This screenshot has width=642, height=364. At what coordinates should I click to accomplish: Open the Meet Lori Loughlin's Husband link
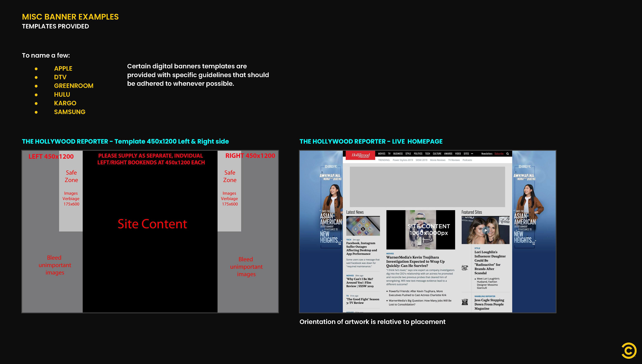tap(488, 283)
